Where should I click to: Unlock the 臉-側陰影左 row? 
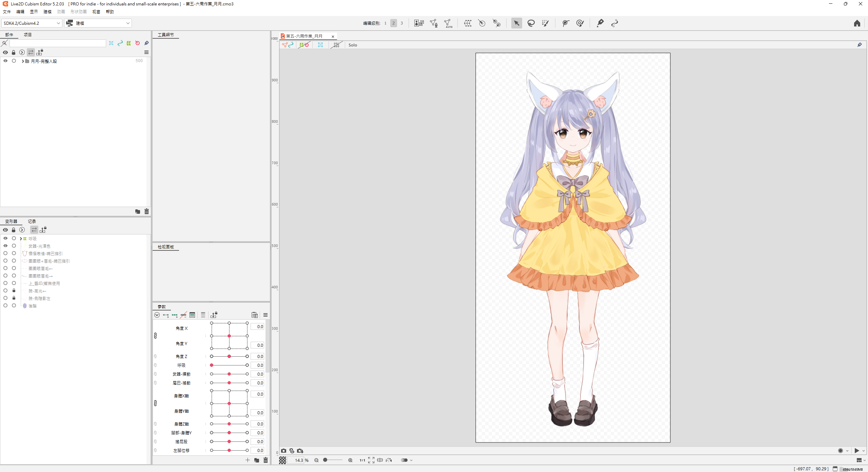point(14,298)
